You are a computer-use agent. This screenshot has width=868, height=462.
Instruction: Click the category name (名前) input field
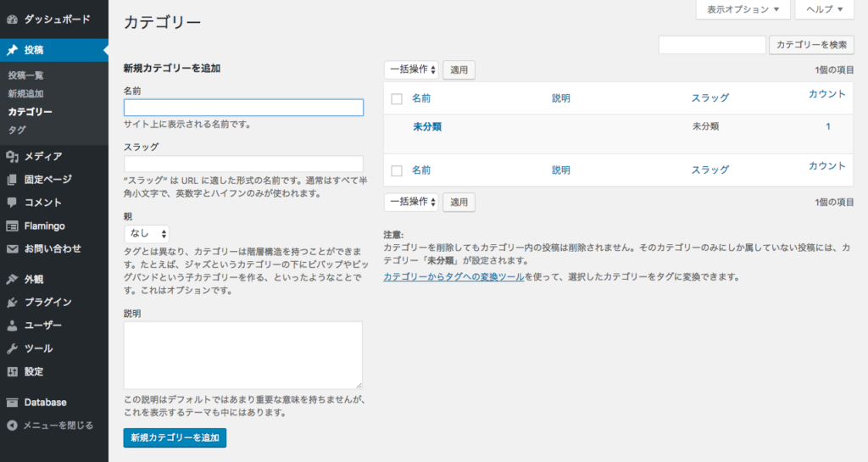point(243,108)
